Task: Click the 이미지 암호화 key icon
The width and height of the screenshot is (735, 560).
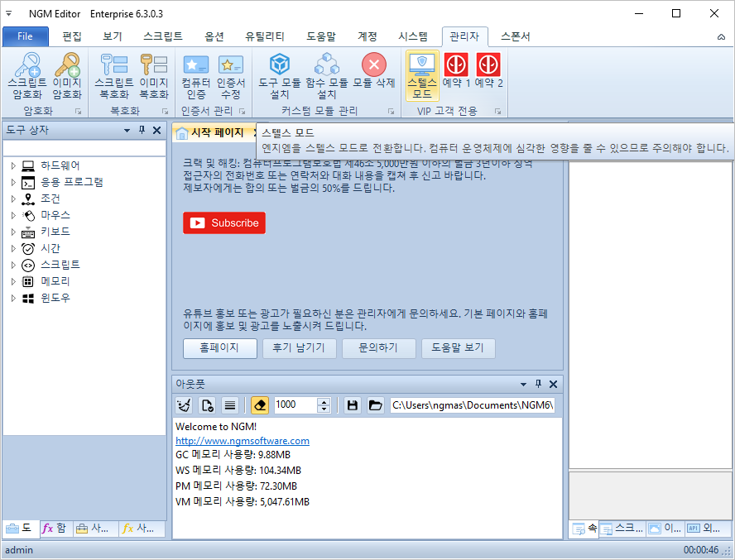Action: tap(67, 65)
